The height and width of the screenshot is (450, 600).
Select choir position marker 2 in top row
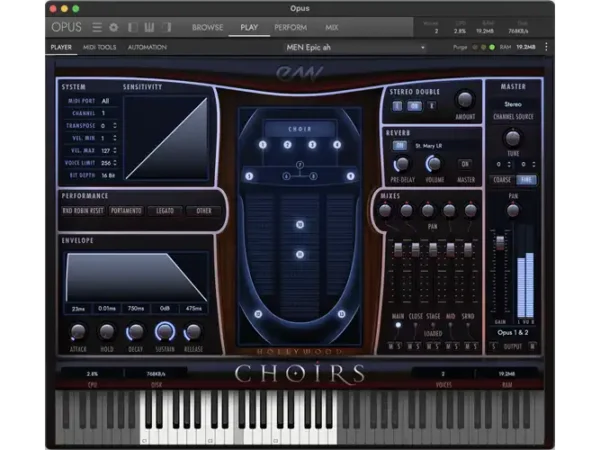[287, 145]
